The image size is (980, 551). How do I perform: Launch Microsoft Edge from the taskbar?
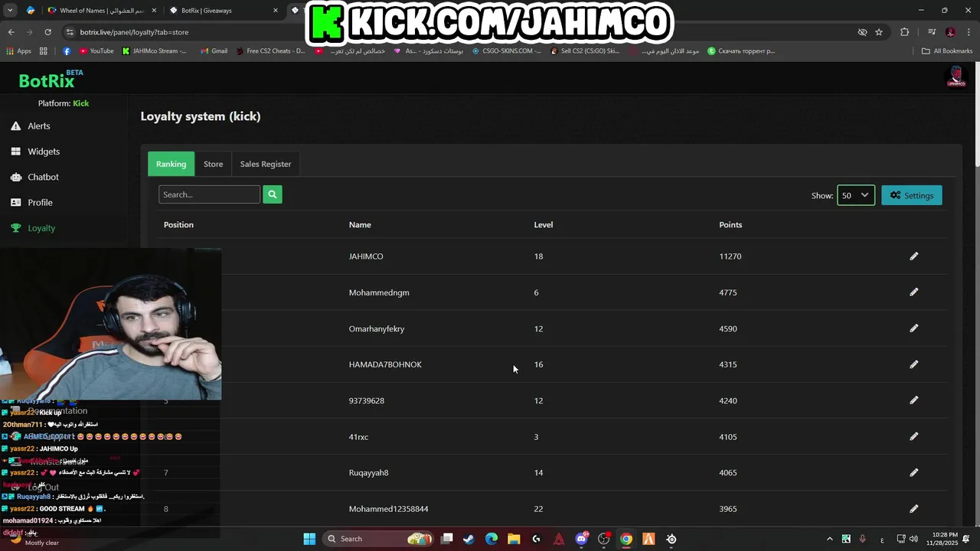pos(491,539)
